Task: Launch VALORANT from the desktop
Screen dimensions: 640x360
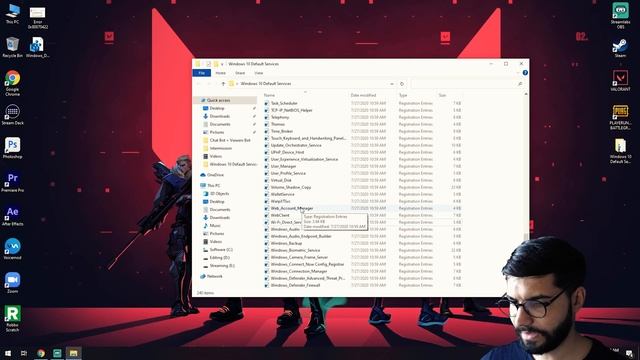Action: [x=620, y=80]
